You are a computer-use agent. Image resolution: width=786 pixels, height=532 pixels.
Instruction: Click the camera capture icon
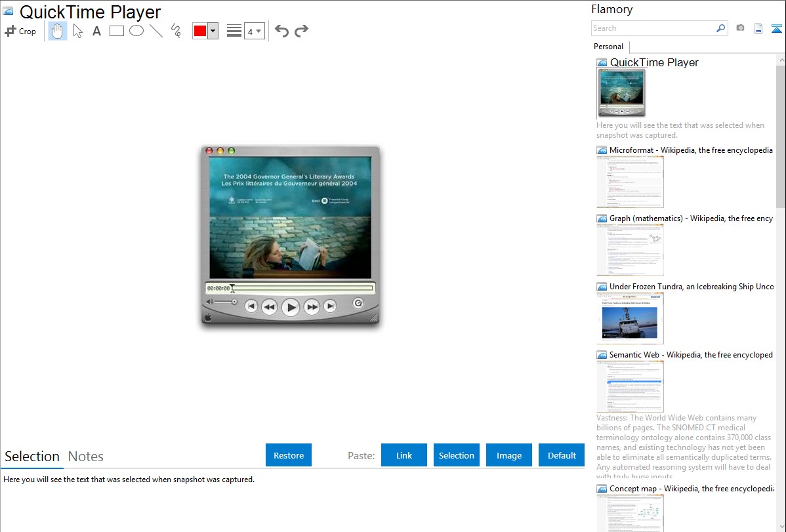click(740, 28)
